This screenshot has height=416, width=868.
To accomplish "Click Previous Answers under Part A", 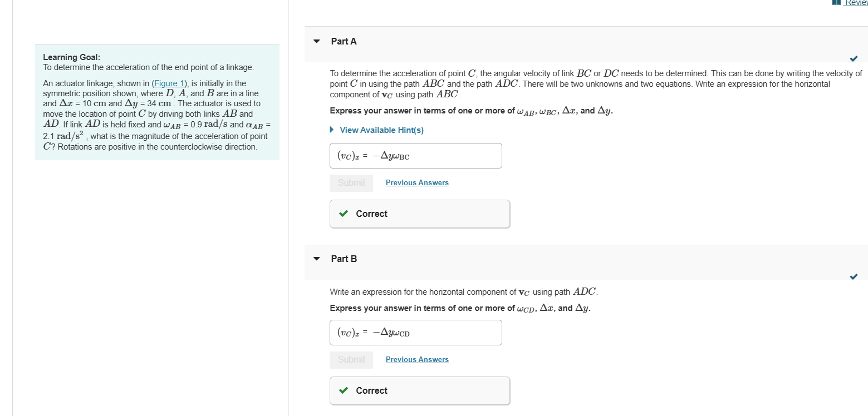I will (416, 182).
